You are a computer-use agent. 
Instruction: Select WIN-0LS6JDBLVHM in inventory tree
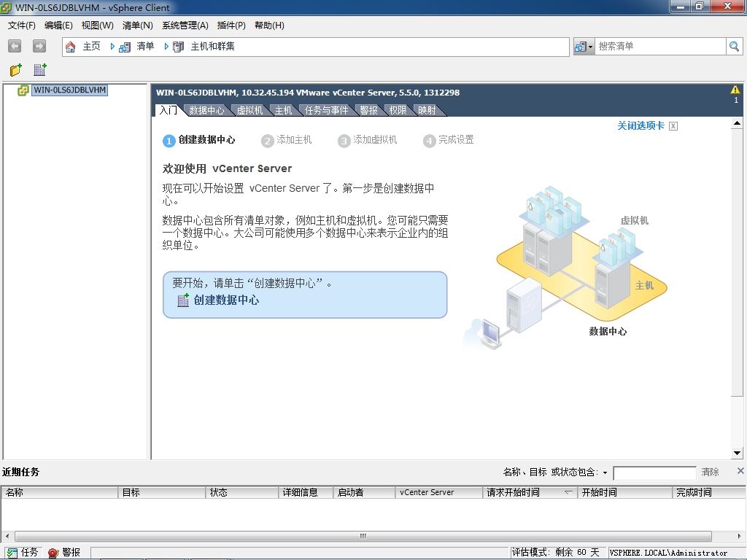[69, 90]
